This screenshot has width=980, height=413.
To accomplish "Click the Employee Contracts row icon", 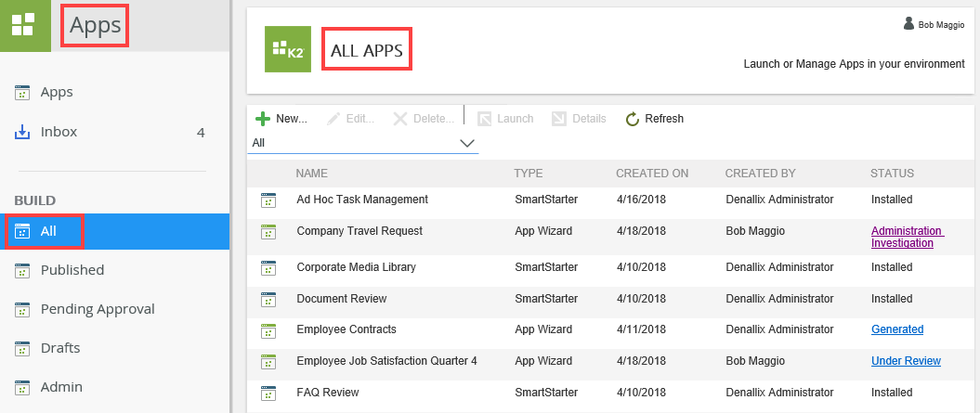I will pos(268,330).
